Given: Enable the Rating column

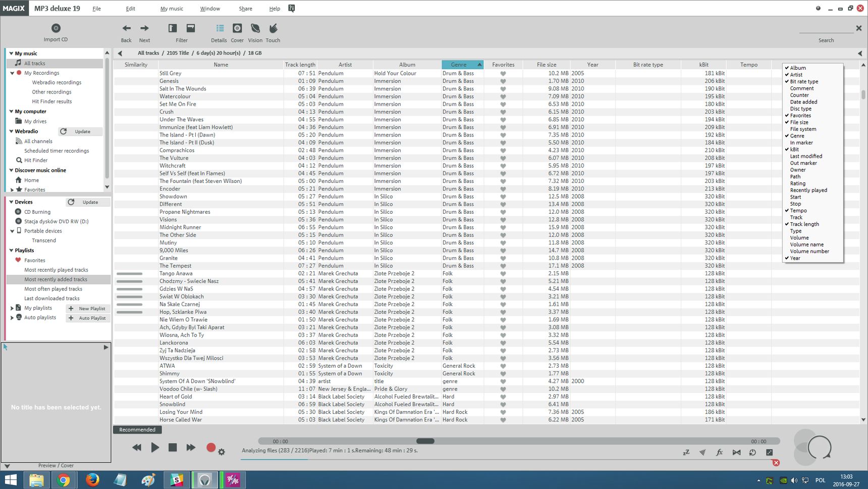Looking at the screenshot, I should [x=798, y=183].
